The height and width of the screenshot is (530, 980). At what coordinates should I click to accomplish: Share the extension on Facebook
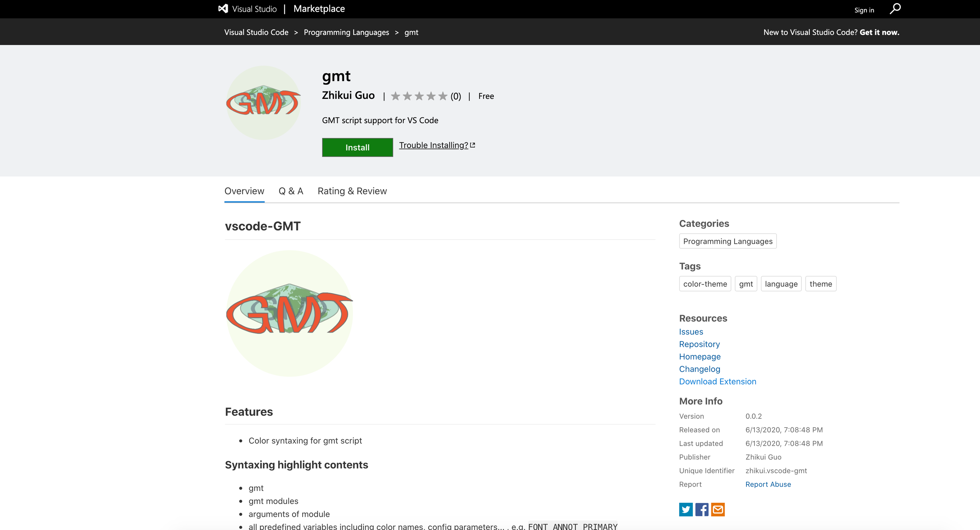[x=702, y=510]
